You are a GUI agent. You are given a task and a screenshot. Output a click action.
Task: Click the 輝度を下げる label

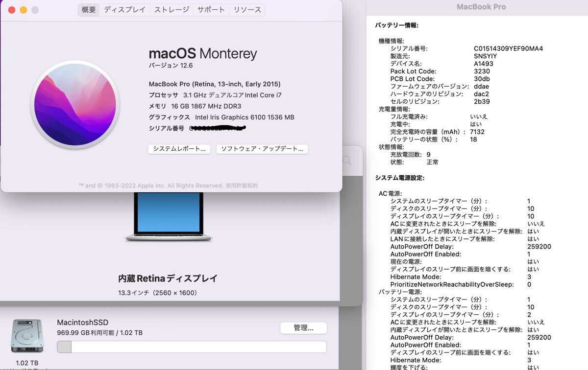(x=409, y=367)
